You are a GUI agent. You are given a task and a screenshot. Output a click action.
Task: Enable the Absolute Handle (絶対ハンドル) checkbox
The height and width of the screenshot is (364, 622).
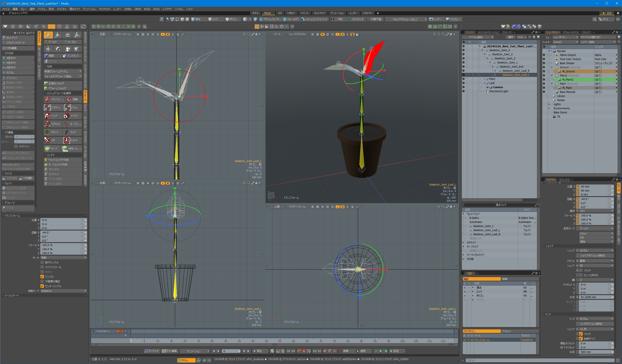(x=42, y=262)
